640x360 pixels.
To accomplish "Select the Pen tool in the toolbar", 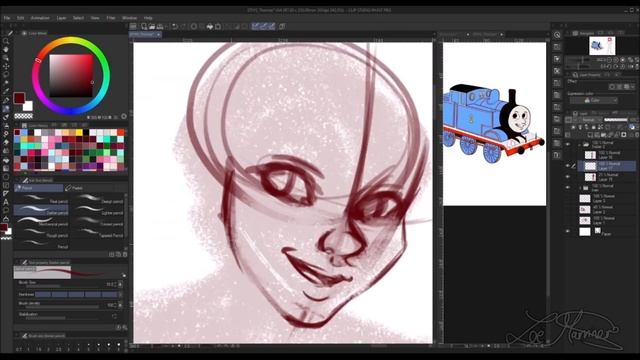I will [x=6, y=100].
